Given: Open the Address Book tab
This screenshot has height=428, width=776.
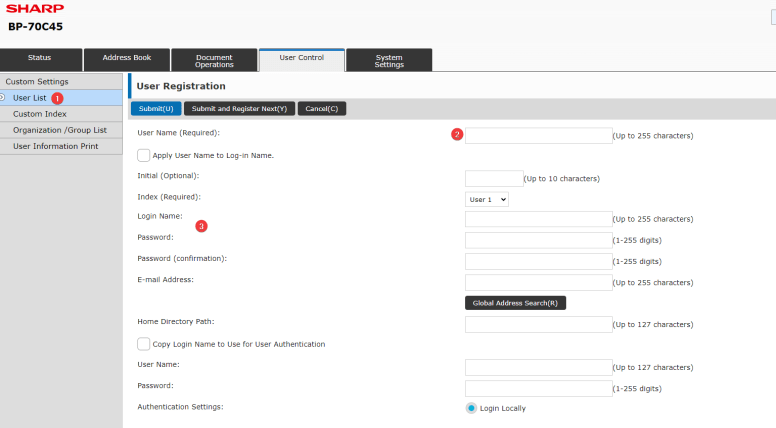Looking at the screenshot, I should tap(126, 59).
